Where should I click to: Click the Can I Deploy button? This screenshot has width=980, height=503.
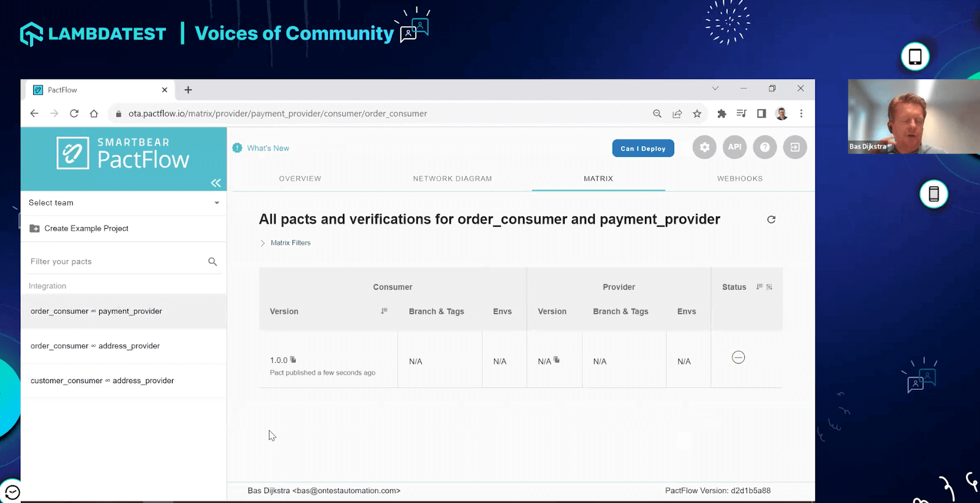[x=643, y=149]
